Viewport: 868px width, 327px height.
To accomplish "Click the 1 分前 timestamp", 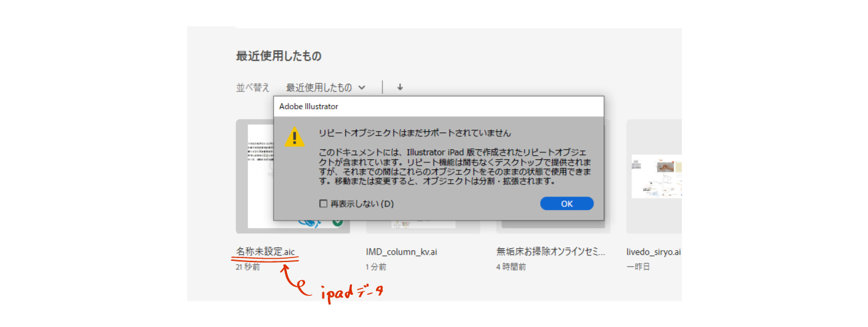I will (x=376, y=267).
